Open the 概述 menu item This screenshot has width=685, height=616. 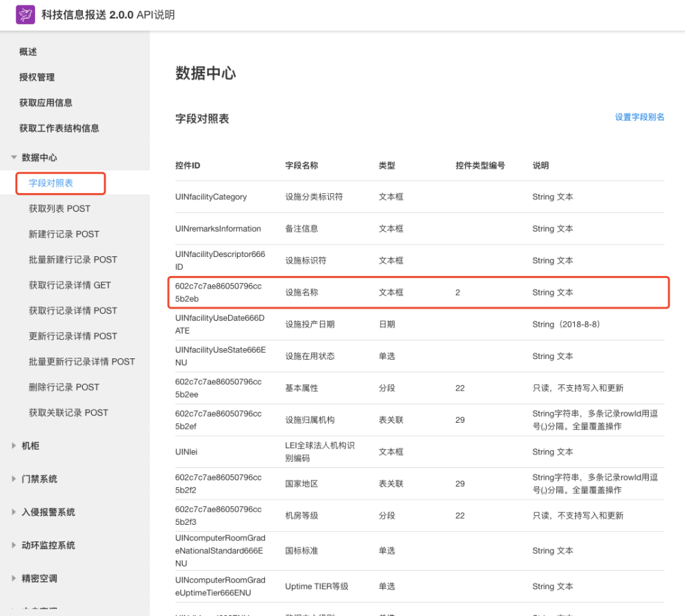28,52
